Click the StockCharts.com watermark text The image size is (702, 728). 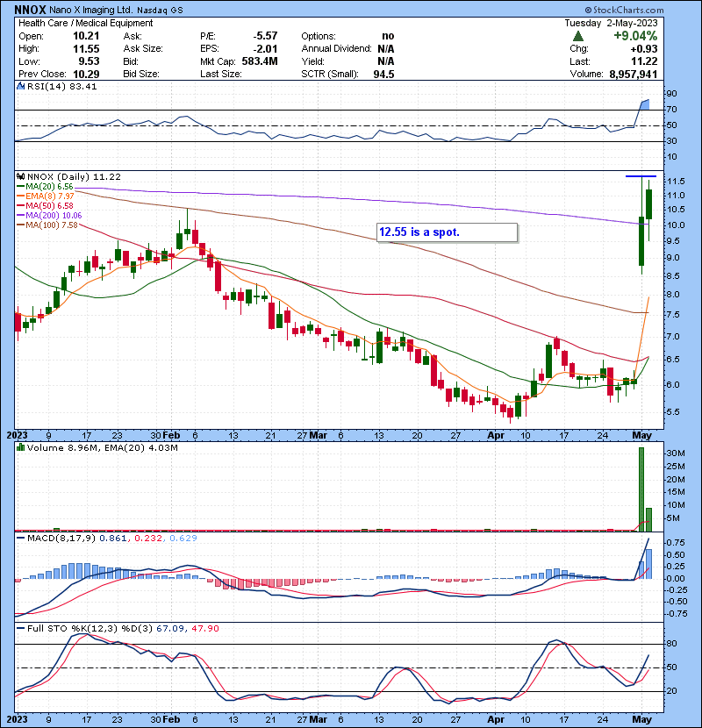point(628,10)
